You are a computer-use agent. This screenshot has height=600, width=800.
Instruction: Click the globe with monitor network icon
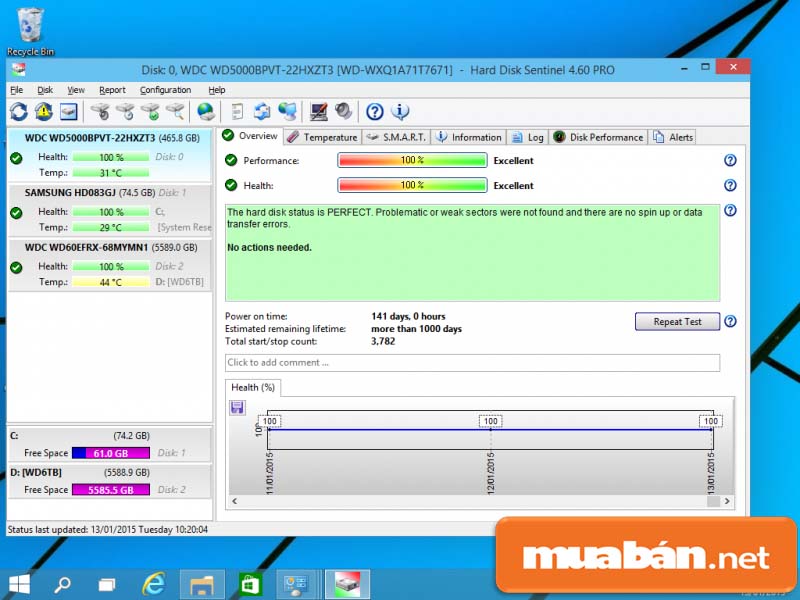pos(287,111)
